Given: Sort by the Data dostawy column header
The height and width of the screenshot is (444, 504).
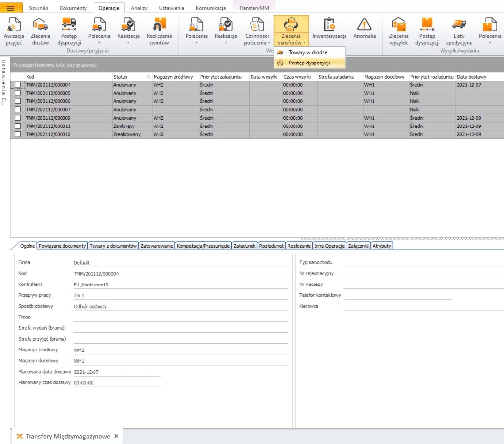Looking at the screenshot, I should pyautogui.click(x=479, y=77).
